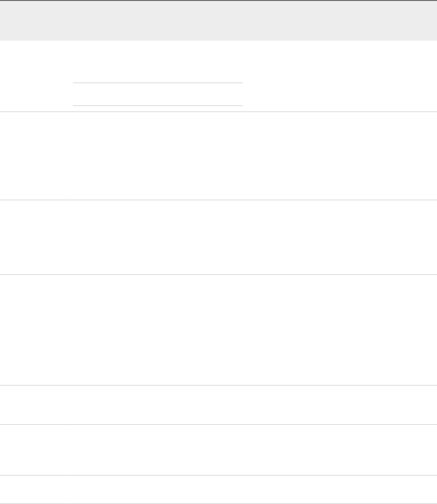Image resolution: width=437 pixels, height=504 pixels.
Task: Select wide cell of the bottom table row
Action: (253, 490)
